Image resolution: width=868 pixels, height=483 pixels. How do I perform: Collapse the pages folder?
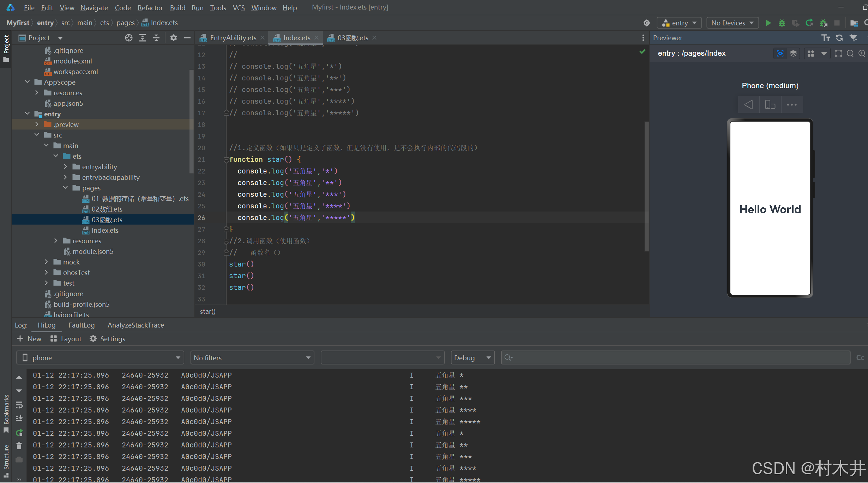[x=65, y=188]
